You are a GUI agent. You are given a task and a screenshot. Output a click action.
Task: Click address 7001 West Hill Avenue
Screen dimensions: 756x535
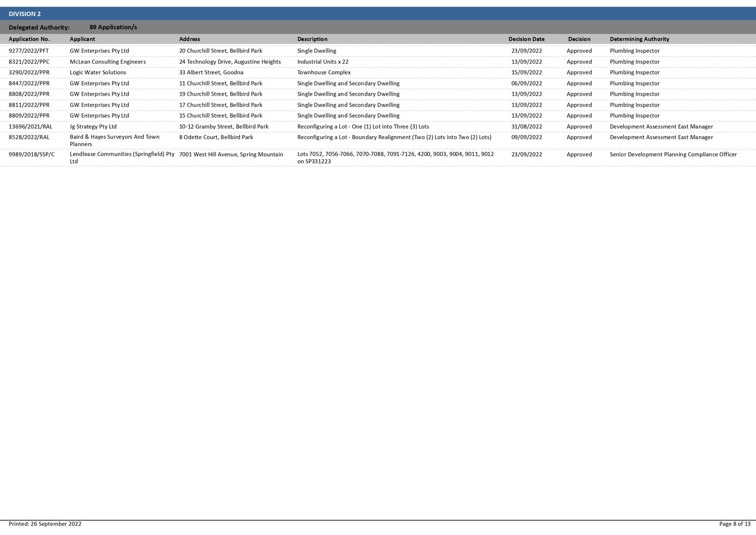(x=231, y=154)
